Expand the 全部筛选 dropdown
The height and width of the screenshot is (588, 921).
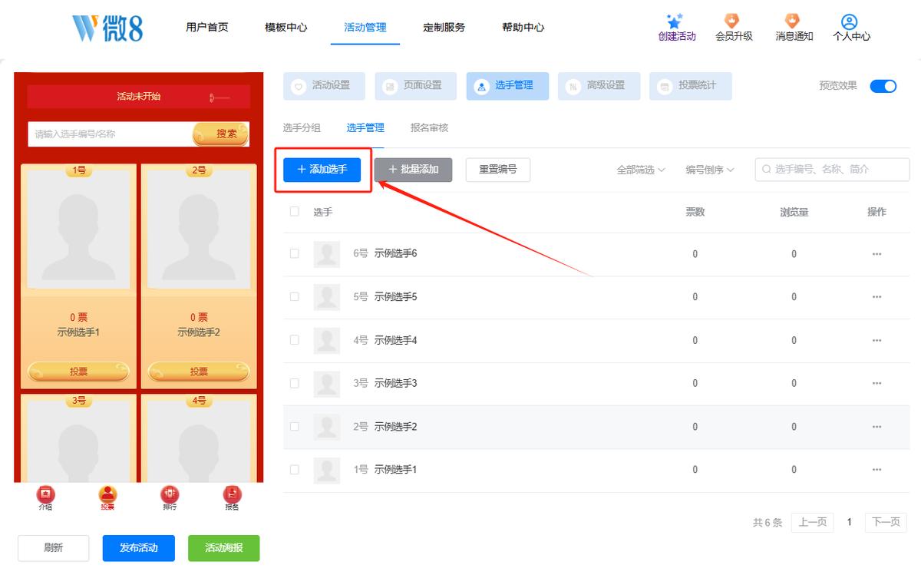(641, 170)
